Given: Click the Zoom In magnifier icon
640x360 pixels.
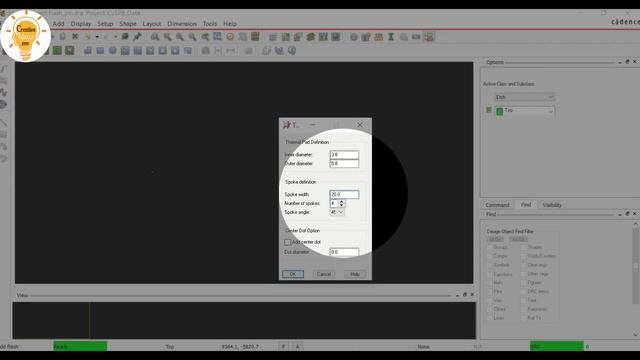Looking at the screenshot, I should 180,37.
